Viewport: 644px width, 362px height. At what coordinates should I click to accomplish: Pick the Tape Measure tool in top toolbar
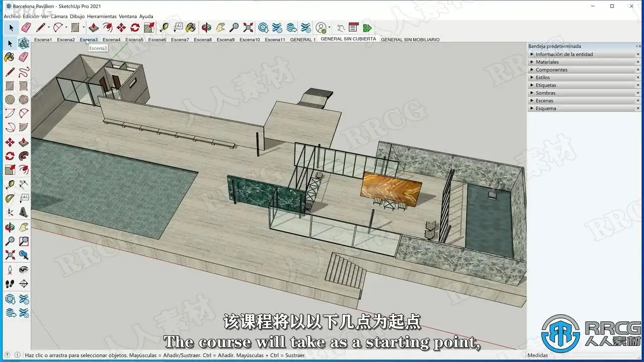[164, 28]
